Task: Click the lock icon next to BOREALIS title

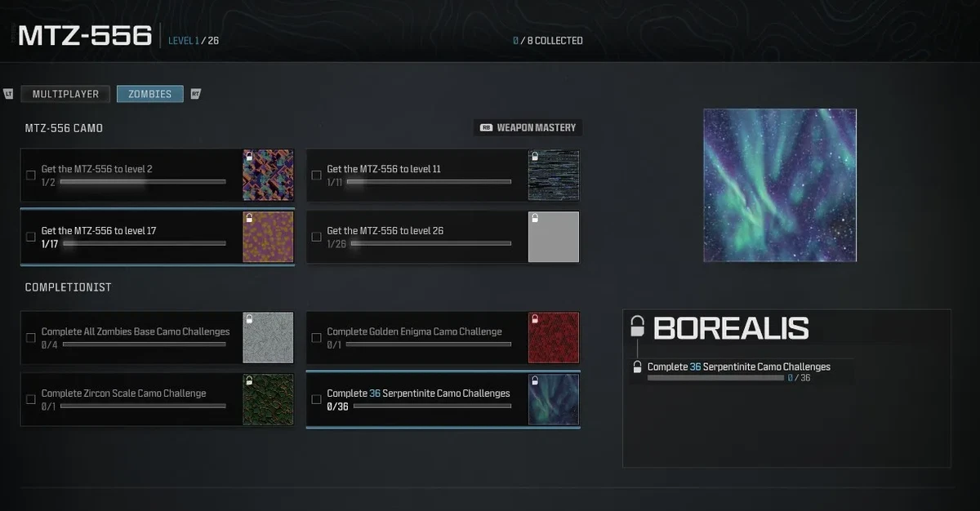Action: click(x=638, y=327)
